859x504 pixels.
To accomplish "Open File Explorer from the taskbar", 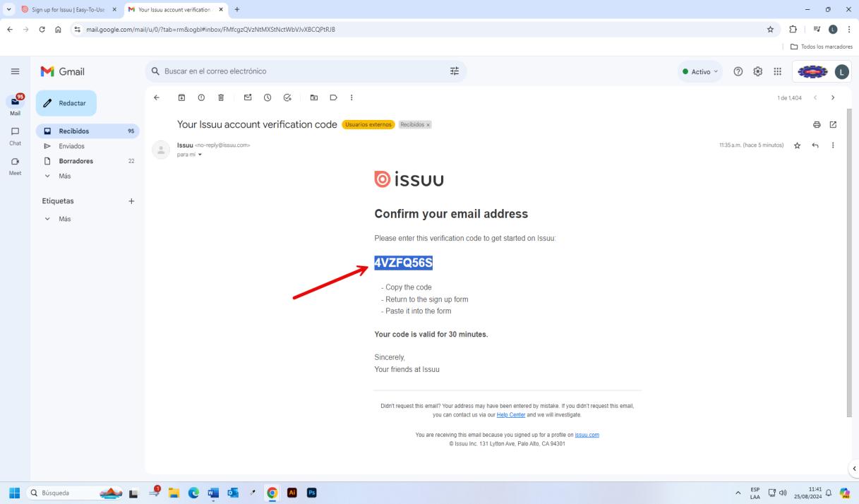I will tap(174, 493).
